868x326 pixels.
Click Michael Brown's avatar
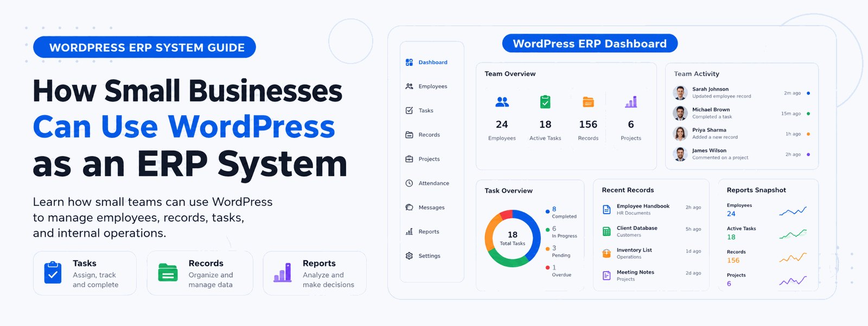click(x=680, y=113)
